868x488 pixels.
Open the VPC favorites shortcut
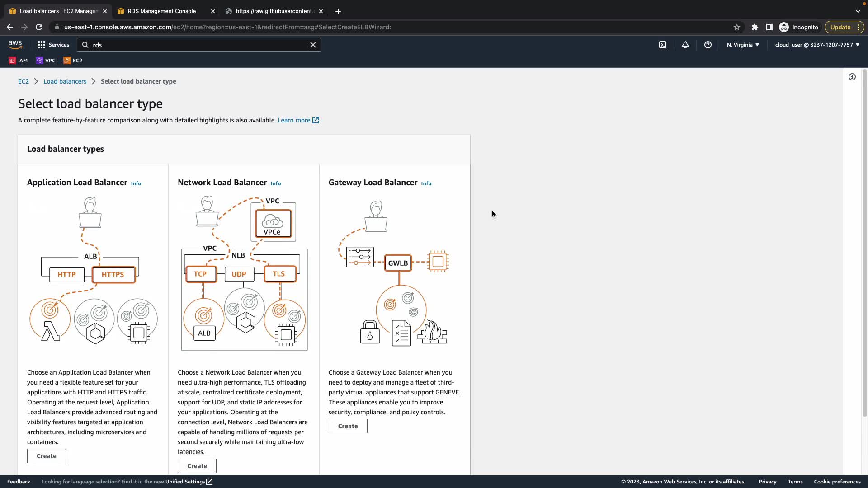tap(46, 61)
